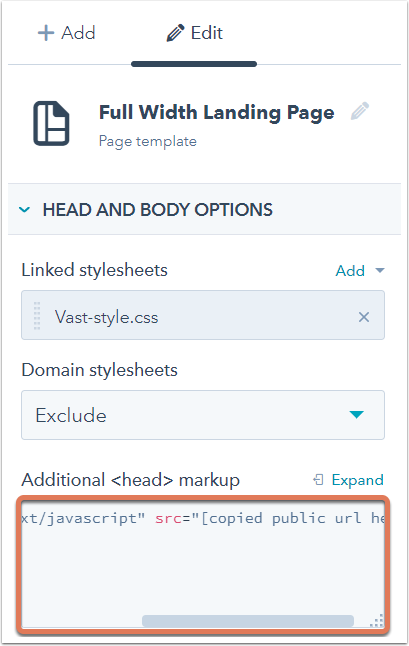Click the Expand icon next to head markup
The width and height of the screenshot is (409, 646).
click(x=318, y=480)
